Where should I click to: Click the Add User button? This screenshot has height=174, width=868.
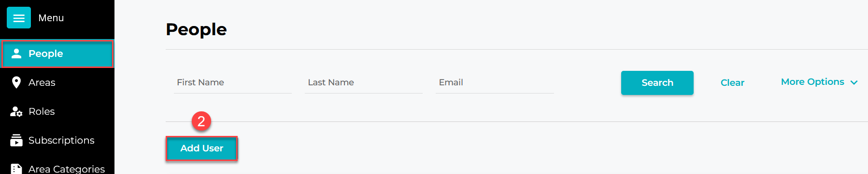pos(202,148)
